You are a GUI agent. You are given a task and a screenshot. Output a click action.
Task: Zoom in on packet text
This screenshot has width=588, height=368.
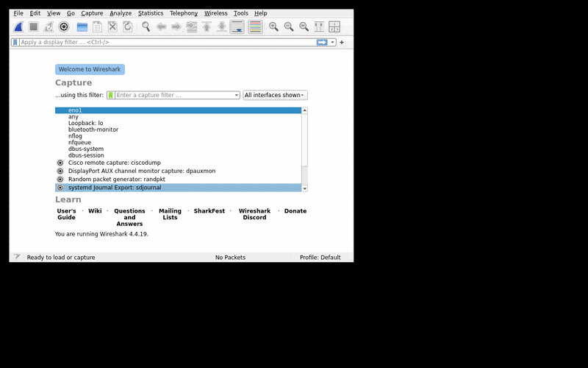(273, 26)
